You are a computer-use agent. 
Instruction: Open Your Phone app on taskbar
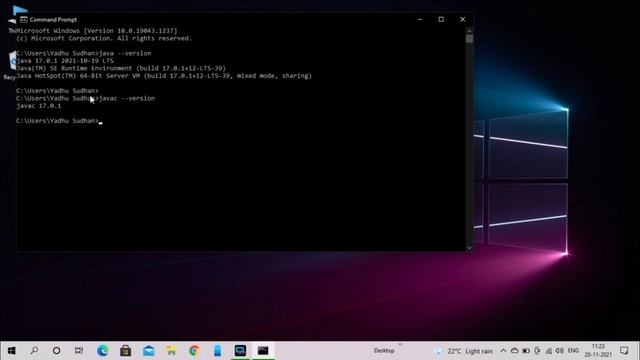tap(217, 351)
